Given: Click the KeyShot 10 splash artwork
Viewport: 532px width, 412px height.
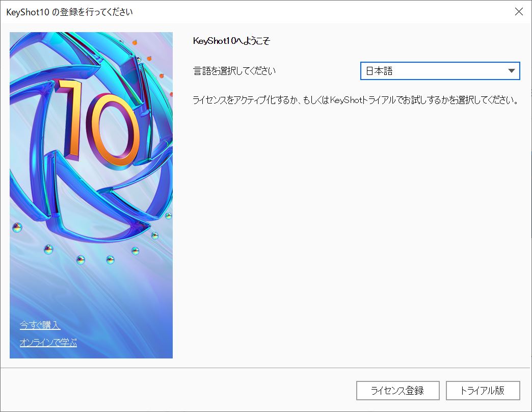Looking at the screenshot, I should [91, 195].
